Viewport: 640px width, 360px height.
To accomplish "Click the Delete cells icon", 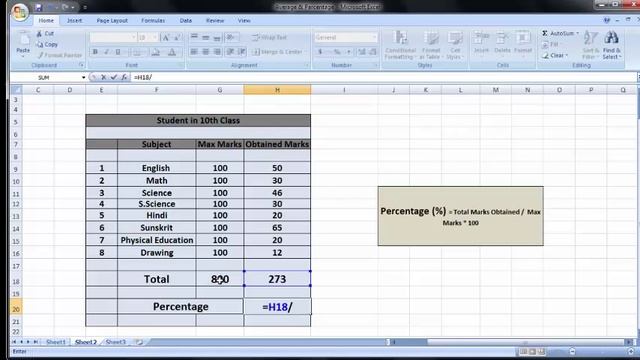I will (x=502, y=38).
